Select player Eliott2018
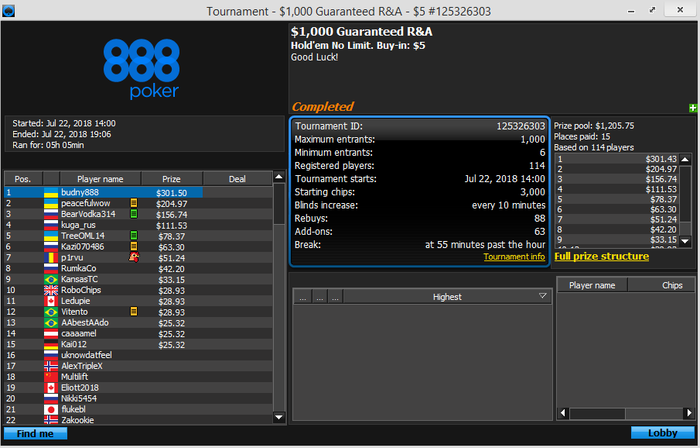The height and width of the screenshot is (448, 700). tap(138, 387)
